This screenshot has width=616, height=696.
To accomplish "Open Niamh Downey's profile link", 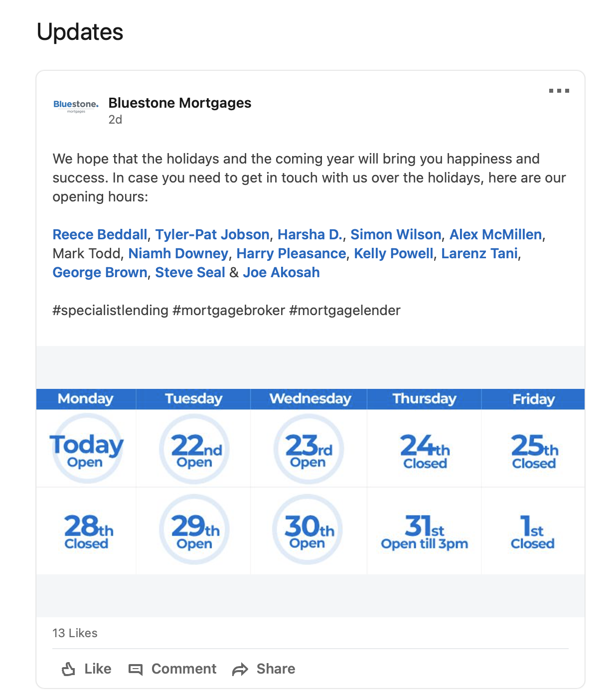I will pos(178,253).
